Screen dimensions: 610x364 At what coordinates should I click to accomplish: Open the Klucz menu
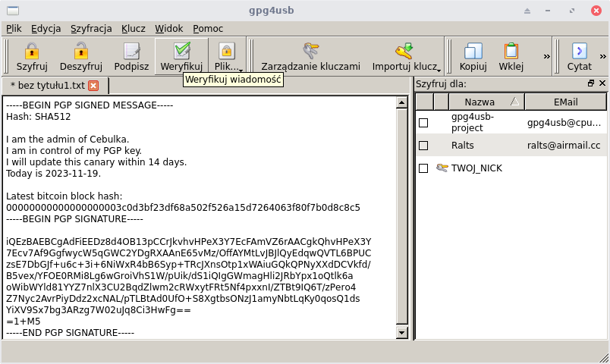[133, 28]
